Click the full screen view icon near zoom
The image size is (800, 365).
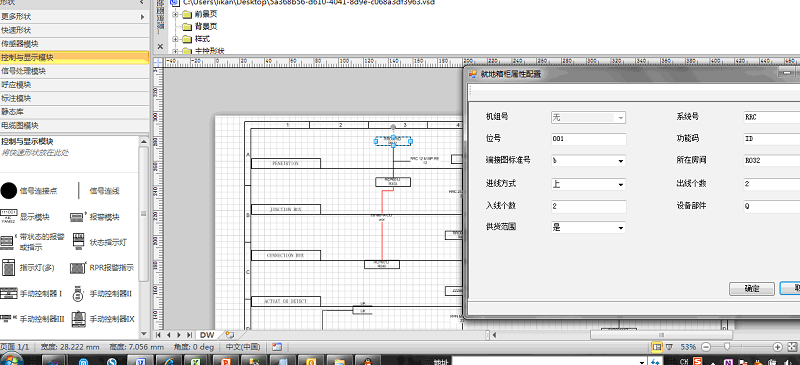[669, 347]
